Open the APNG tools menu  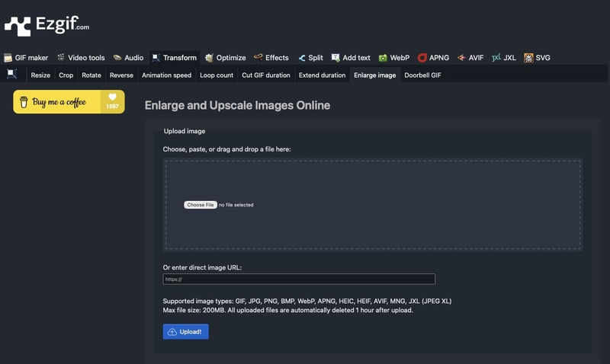point(433,58)
